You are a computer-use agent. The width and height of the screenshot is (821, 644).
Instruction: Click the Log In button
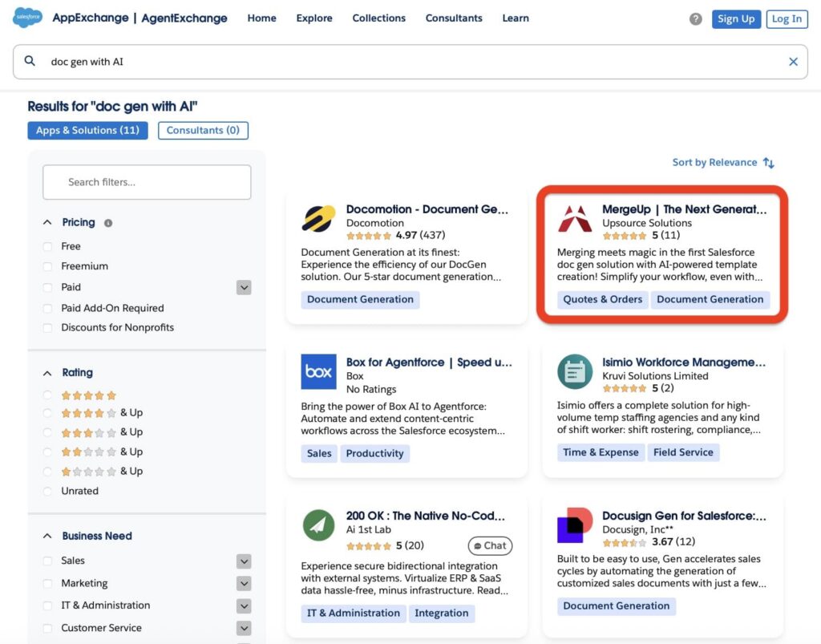point(787,19)
